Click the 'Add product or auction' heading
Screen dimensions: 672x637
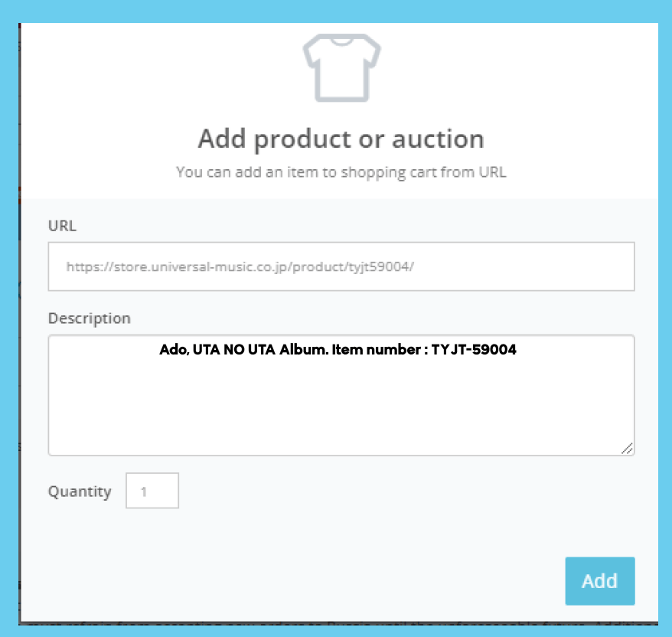[341, 139]
